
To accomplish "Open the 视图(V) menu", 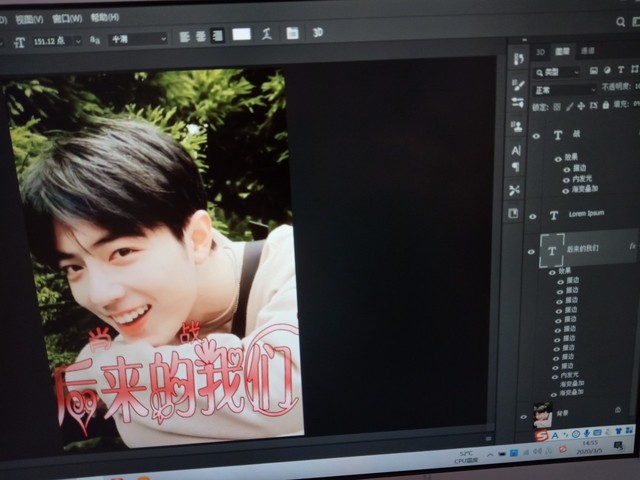I will 29,19.
